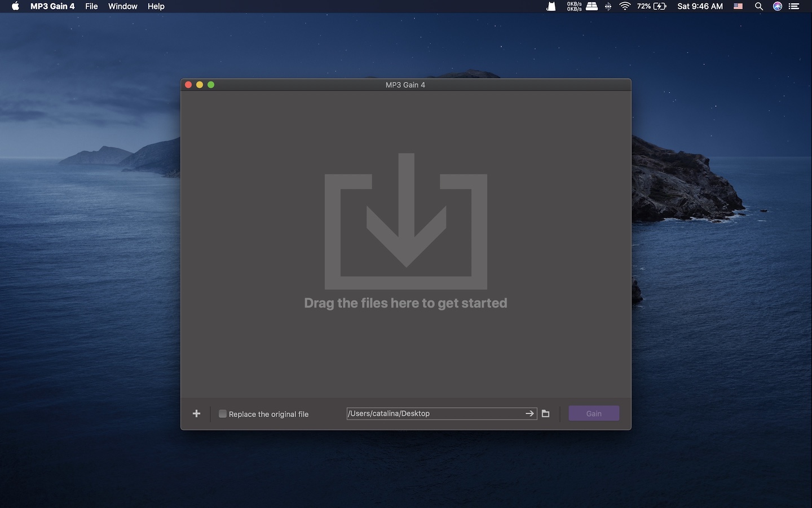The width and height of the screenshot is (812, 508).
Task: Open the MP3 Gain 4 application menu
Action: 52,6
